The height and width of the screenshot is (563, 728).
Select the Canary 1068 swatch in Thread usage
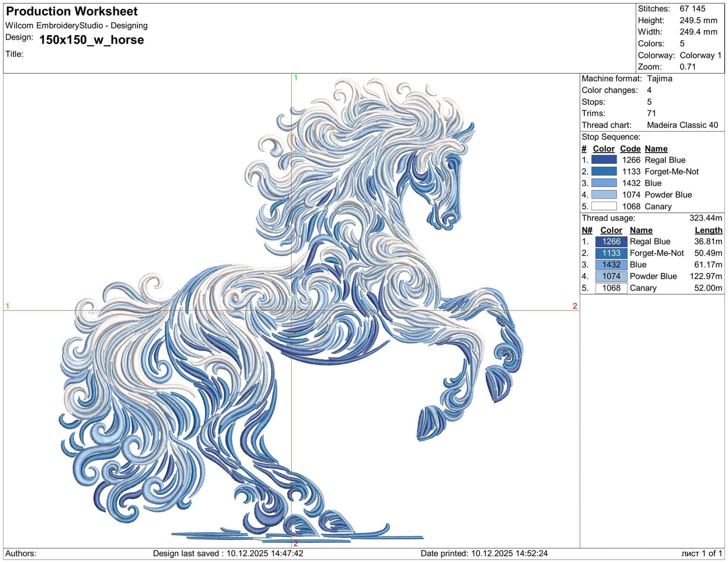(611, 288)
